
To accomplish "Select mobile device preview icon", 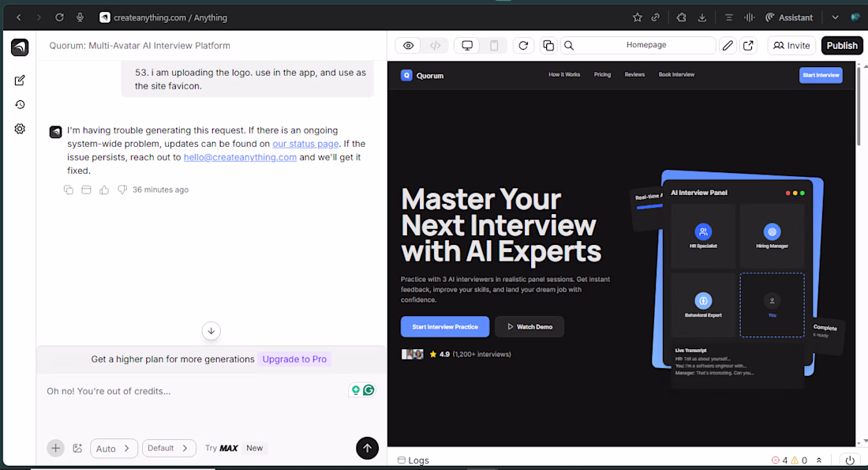I will [x=494, y=46].
